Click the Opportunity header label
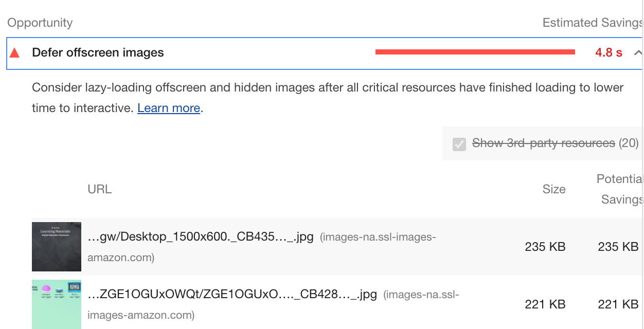Screen dimensions: 644x329 click(x=40, y=23)
